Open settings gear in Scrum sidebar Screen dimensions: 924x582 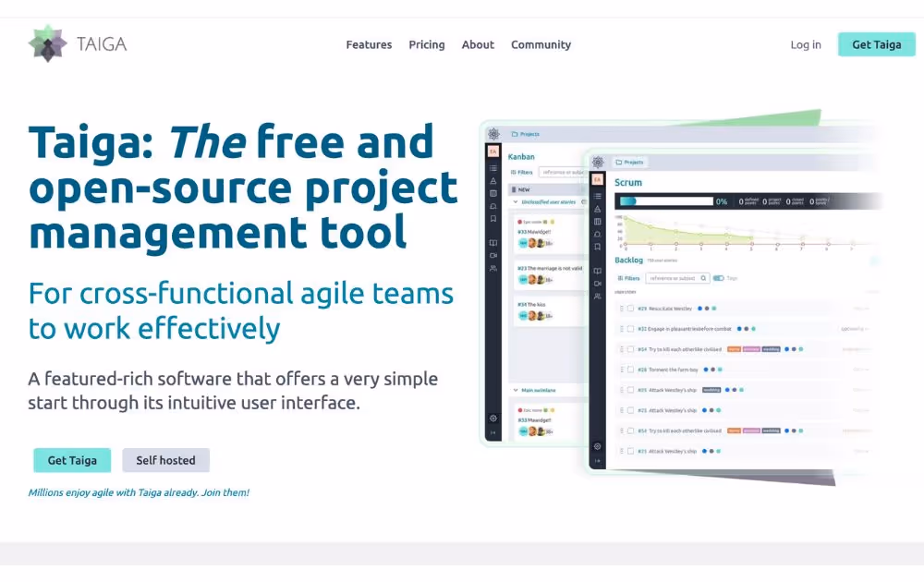(598, 446)
